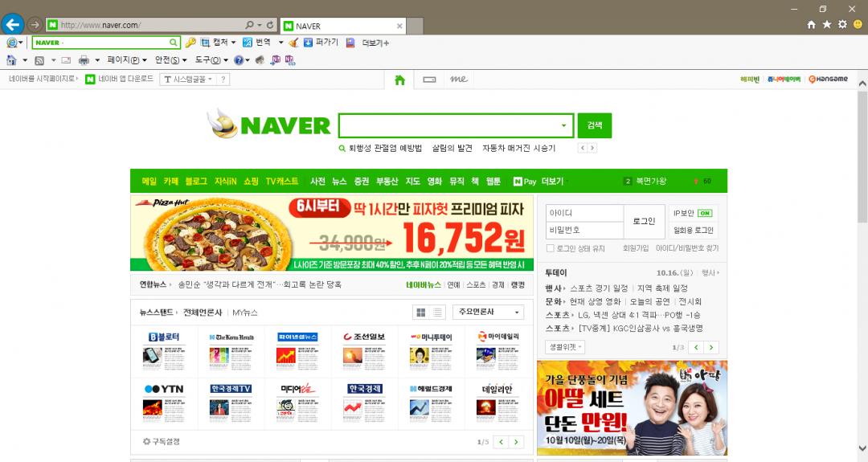Open browser favorites star icon

point(827,25)
